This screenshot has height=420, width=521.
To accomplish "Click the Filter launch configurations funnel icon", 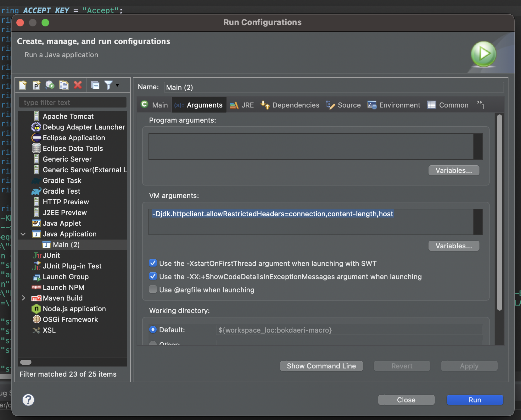I will pos(108,85).
